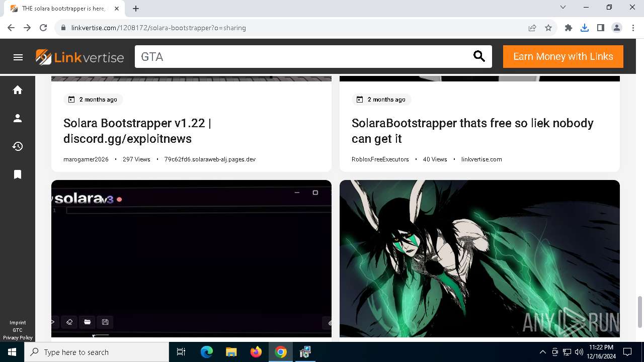The width and height of the screenshot is (644, 362).
Task: Open Chrome extensions puzzle icon
Action: click(x=569, y=28)
